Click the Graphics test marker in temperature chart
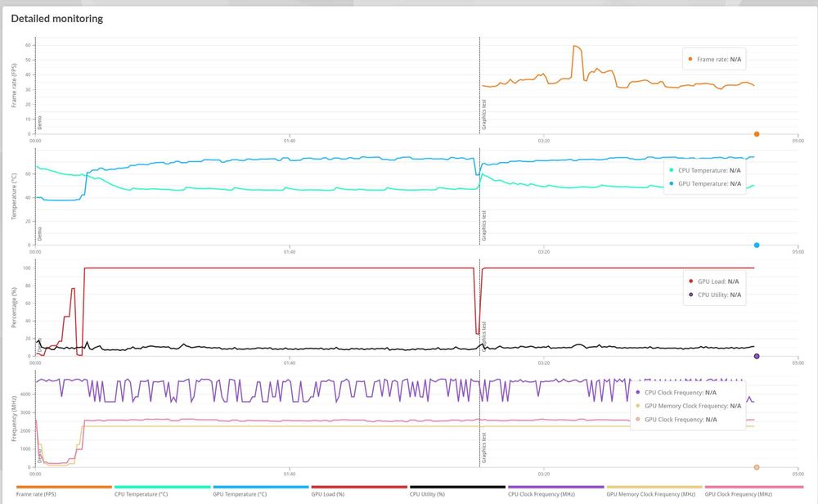Viewport: 818px width, 504px height. pos(484,226)
